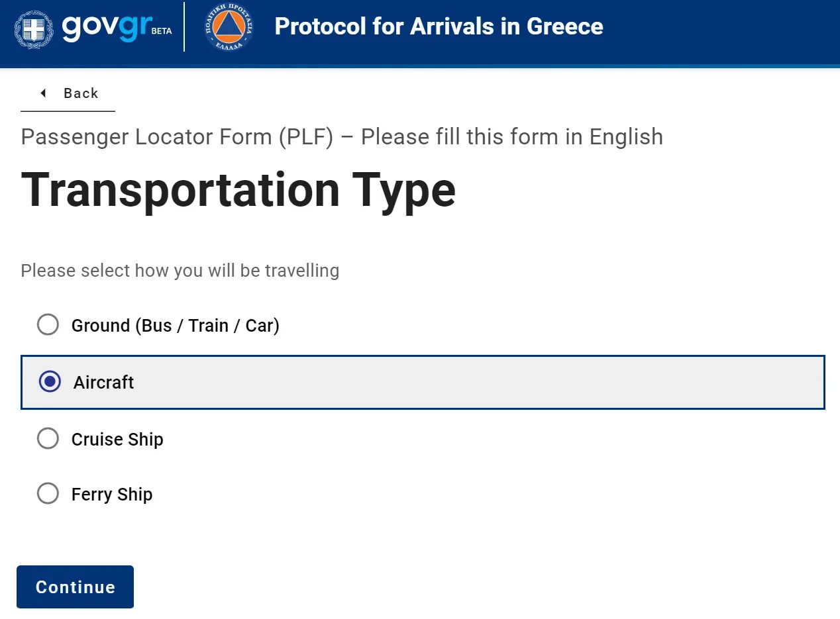Click 'Please select how you will be travelling' text
This screenshot has width=840, height=619.
(180, 271)
